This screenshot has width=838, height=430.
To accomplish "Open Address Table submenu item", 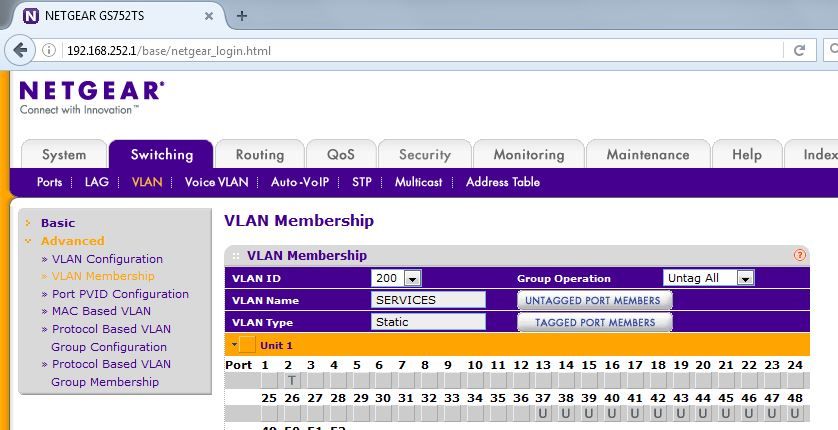I will [x=503, y=182].
